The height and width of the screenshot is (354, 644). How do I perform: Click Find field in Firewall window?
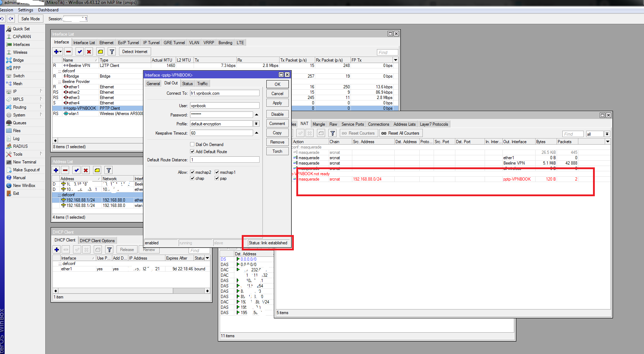(x=573, y=134)
